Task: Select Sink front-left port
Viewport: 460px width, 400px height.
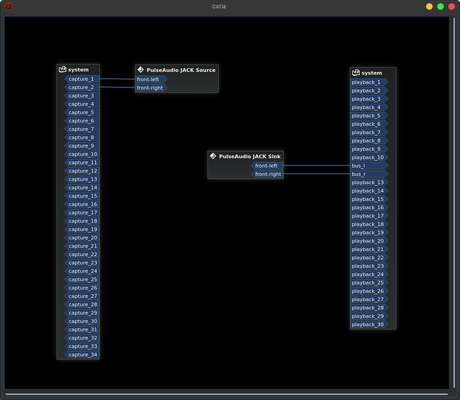Action: (x=267, y=166)
